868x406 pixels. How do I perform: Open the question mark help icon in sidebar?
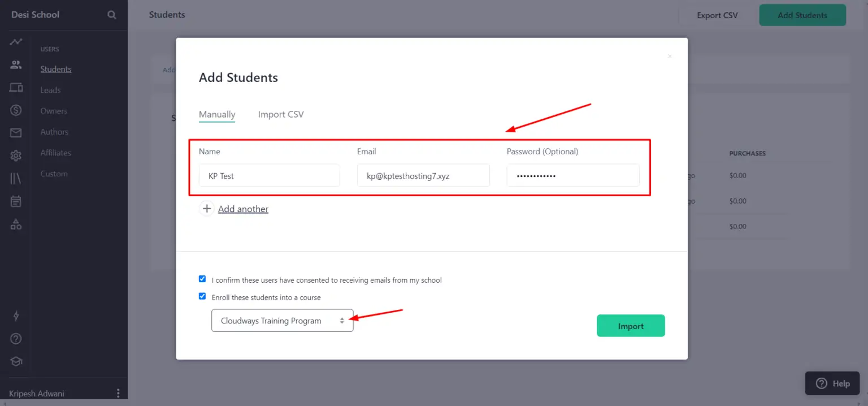point(16,339)
